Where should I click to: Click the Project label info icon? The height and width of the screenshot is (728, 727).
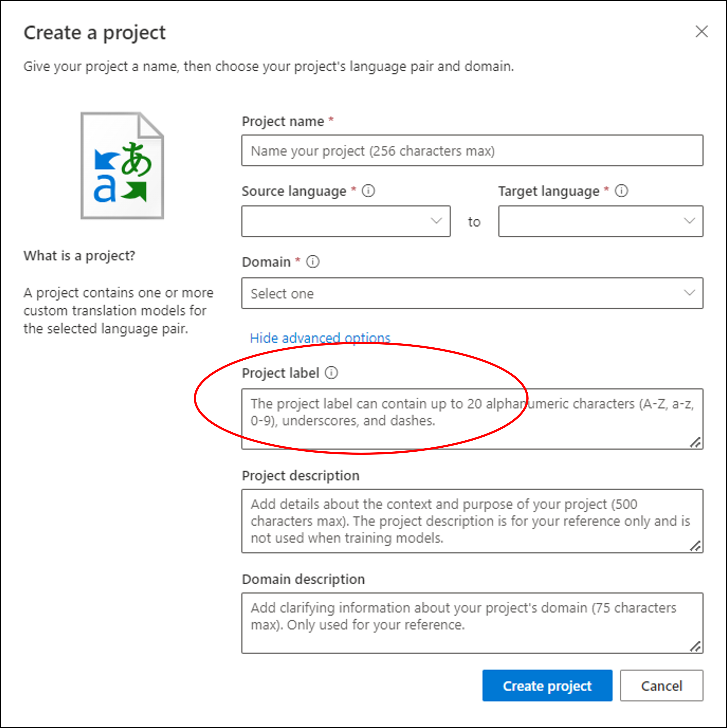(x=331, y=373)
